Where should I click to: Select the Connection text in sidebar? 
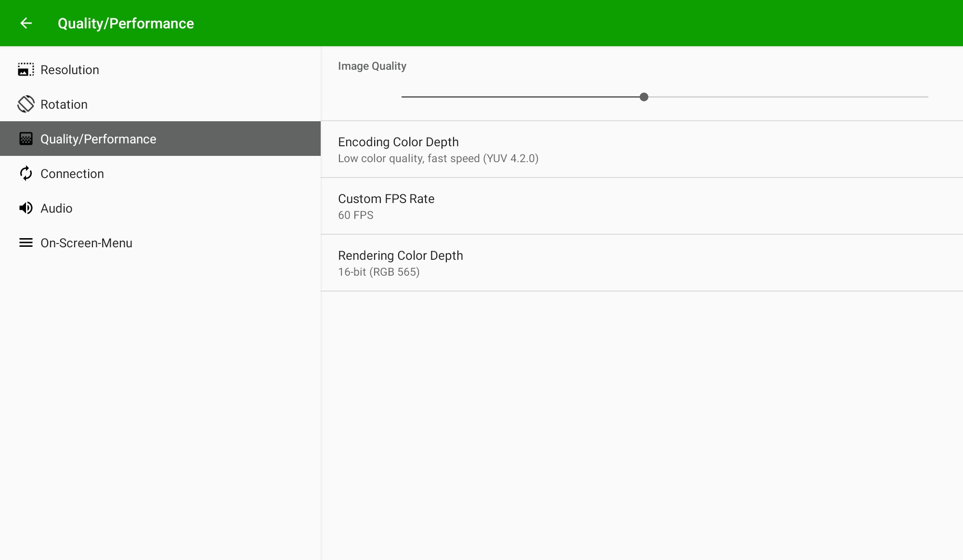pyautogui.click(x=72, y=174)
